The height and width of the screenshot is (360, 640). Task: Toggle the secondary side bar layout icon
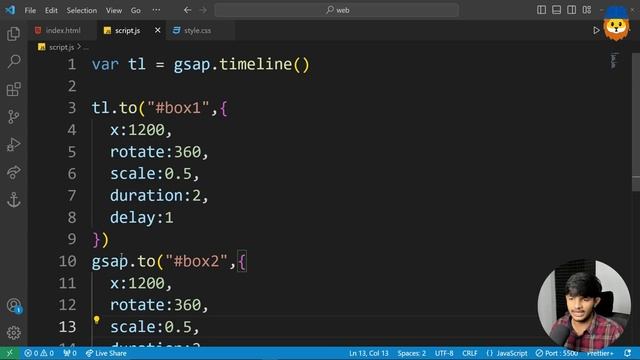click(571, 10)
